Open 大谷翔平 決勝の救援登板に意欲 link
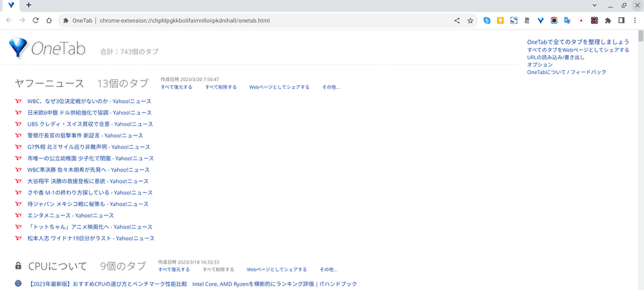Image resolution: width=644 pixels, height=290 pixels. [x=88, y=181]
